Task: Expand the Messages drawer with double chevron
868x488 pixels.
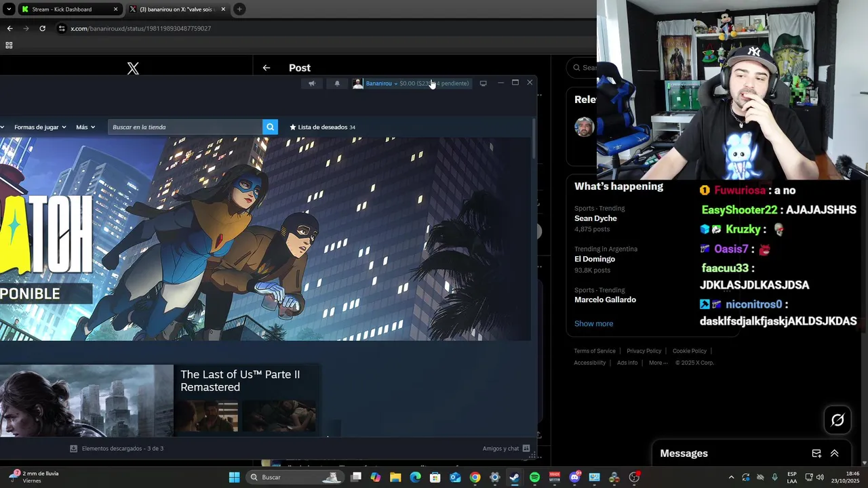Action: tap(835, 453)
